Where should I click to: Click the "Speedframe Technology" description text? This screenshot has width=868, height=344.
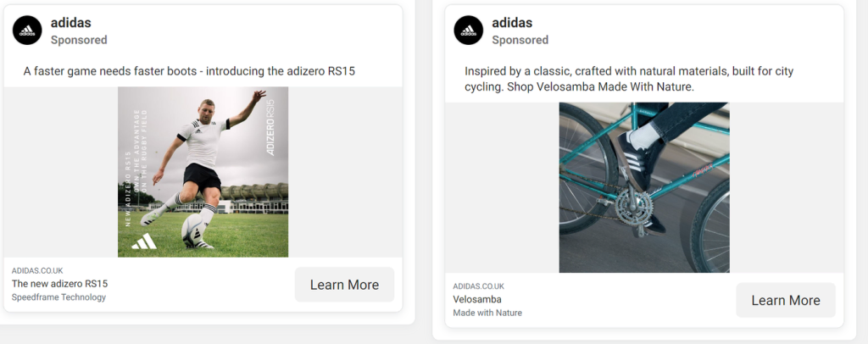click(x=59, y=297)
